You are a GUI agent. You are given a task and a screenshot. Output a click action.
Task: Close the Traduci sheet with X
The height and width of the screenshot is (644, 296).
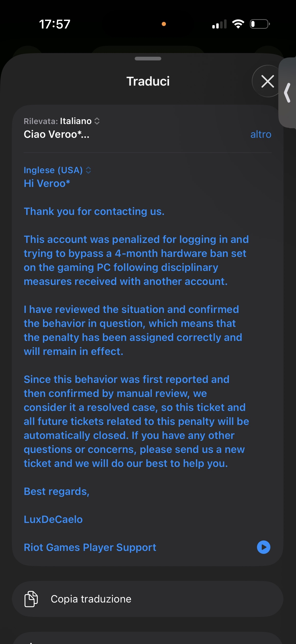268,81
